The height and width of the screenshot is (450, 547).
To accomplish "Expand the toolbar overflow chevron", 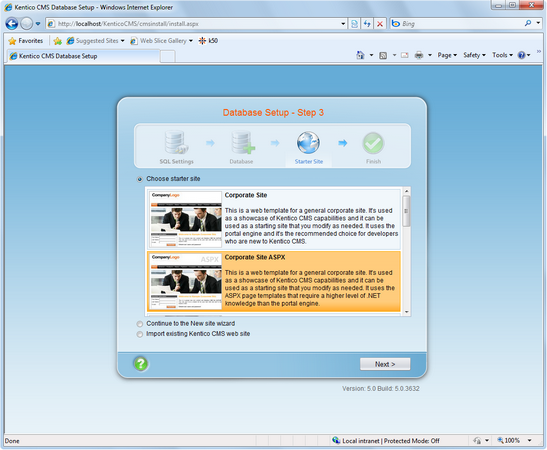I will point(539,52).
